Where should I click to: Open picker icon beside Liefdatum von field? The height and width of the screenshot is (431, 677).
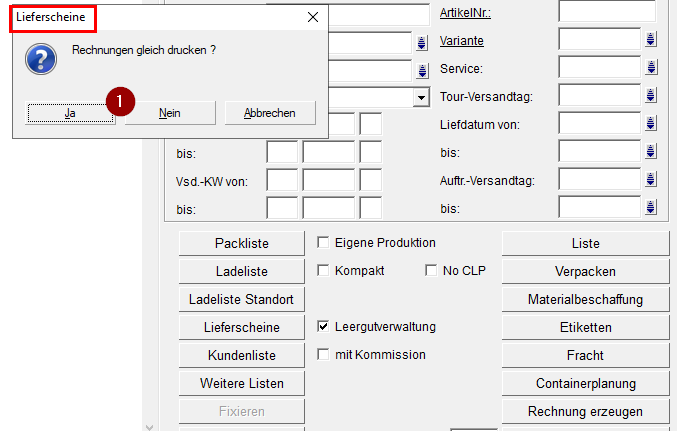click(651, 125)
